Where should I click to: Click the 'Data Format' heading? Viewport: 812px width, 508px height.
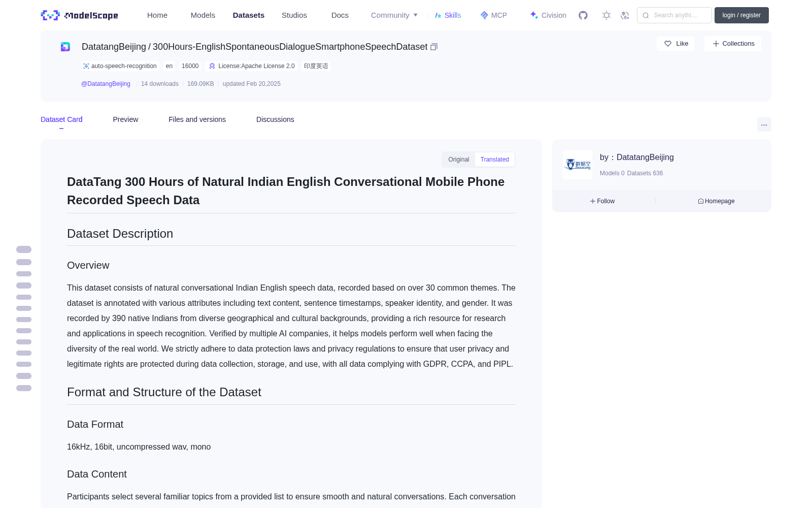point(95,424)
